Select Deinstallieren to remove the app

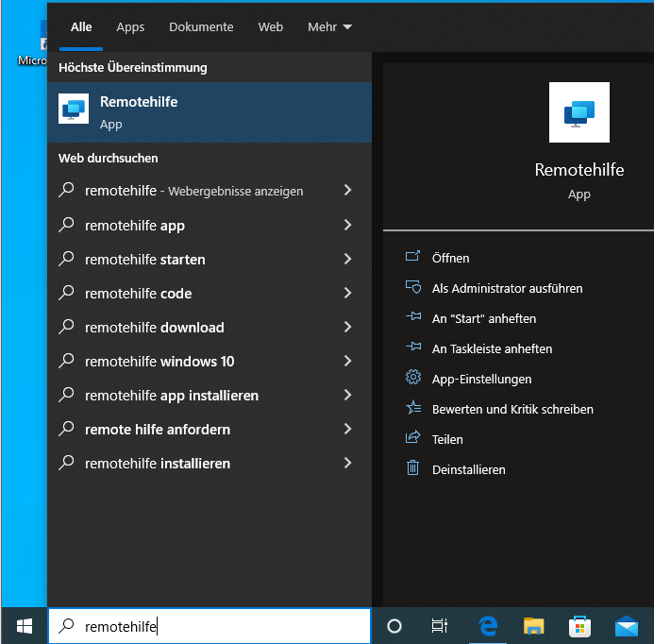468,469
